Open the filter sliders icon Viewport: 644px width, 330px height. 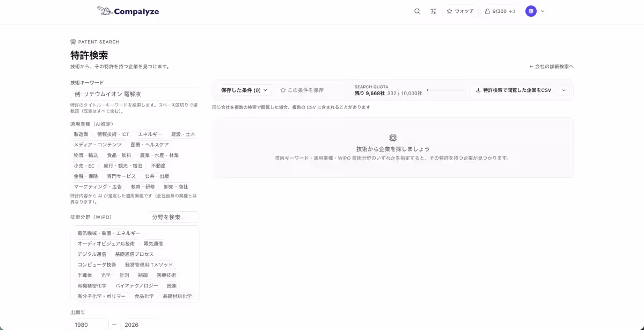point(433,11)
